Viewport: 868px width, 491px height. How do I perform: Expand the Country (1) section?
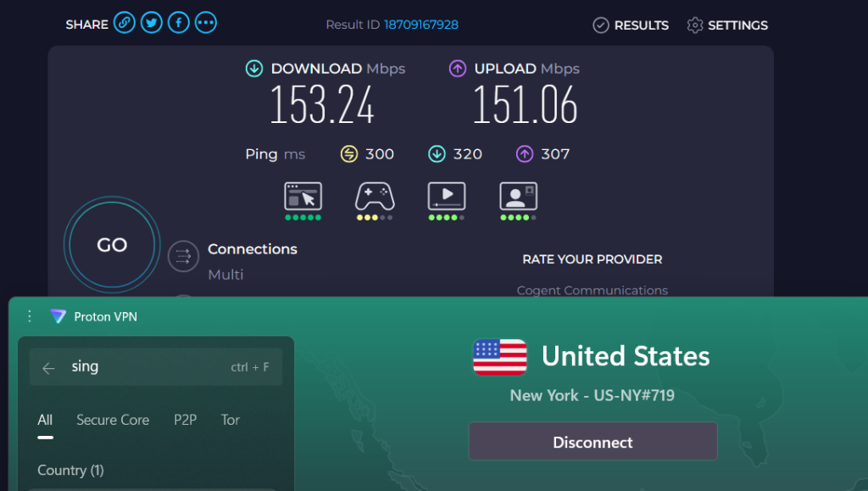(70, 470)
